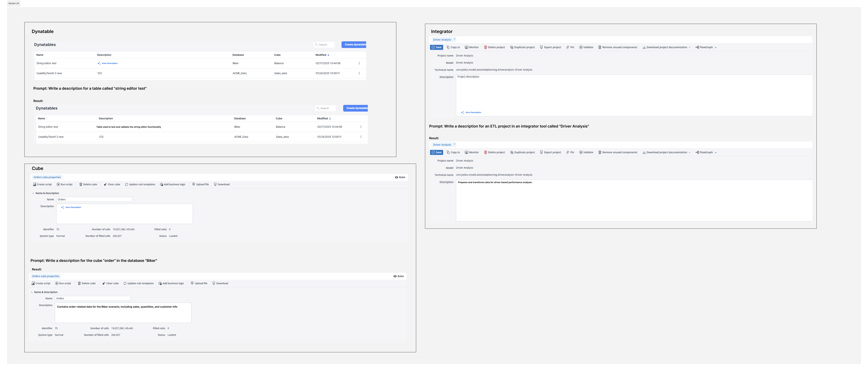Open the three-dot menu for UsabilityTestAI 3 new in first table
This screenshot has height=371, width=868.
359,73
